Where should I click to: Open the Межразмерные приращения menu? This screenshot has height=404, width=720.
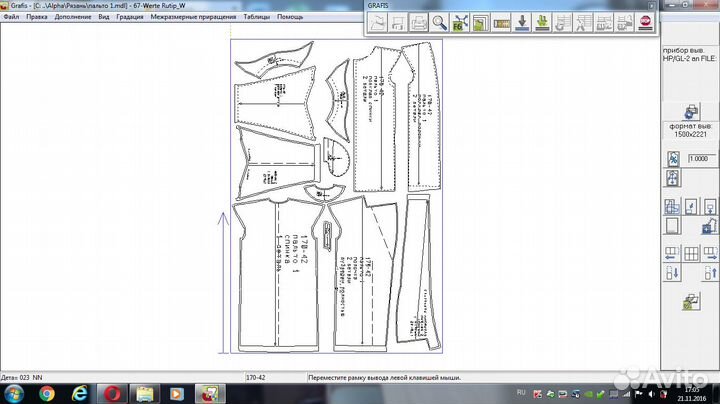[194, 17]
